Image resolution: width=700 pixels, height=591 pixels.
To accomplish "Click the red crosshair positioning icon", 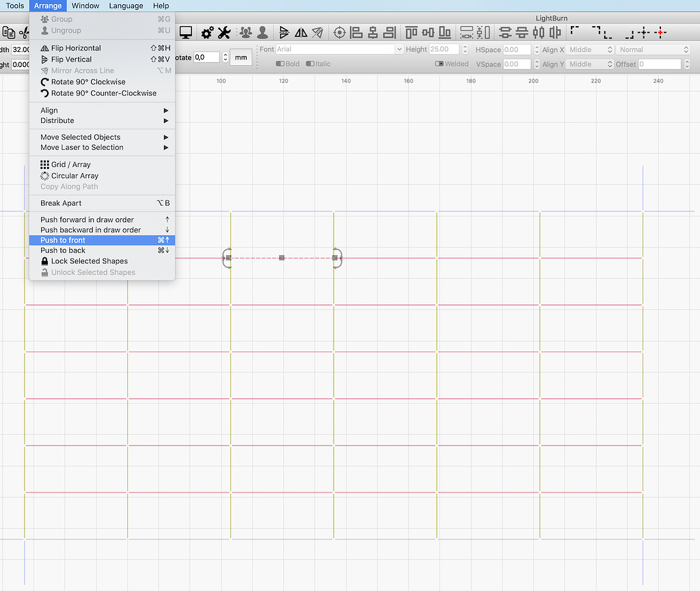I will (x=660, y=32).
